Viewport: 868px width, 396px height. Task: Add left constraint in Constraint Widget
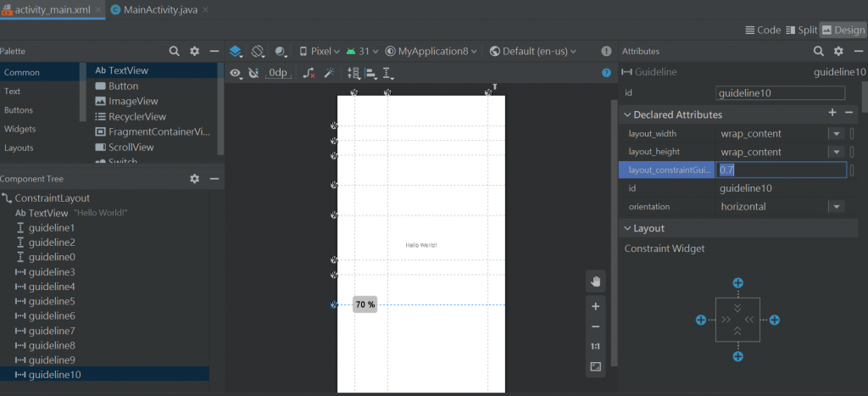tap(701, 321)
